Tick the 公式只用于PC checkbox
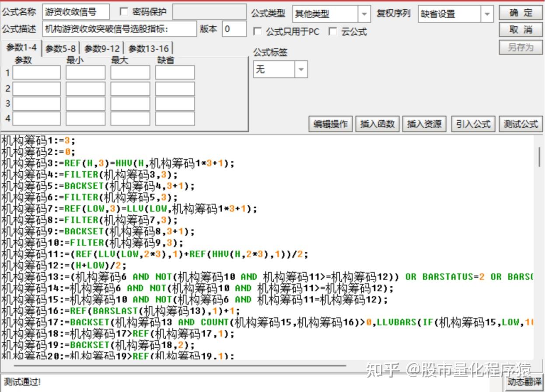The image size is (545, 392). pyautogui.click(x=258, y=31)
